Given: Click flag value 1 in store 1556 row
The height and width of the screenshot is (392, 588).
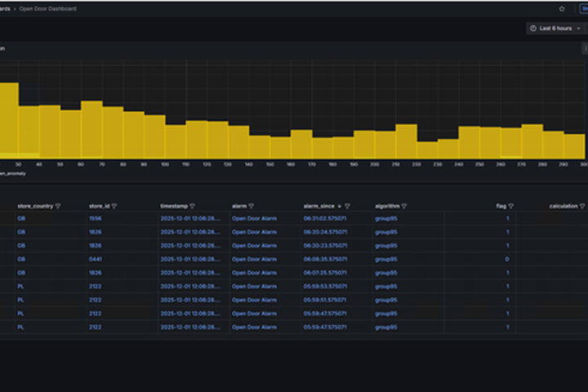Looking at the screenshot, I should coord(508,218).
